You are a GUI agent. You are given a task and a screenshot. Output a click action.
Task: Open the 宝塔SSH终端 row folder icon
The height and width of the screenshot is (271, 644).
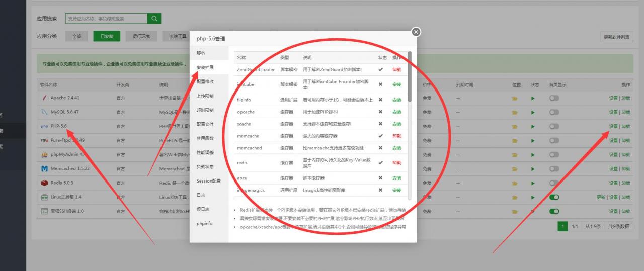[515, 211]
